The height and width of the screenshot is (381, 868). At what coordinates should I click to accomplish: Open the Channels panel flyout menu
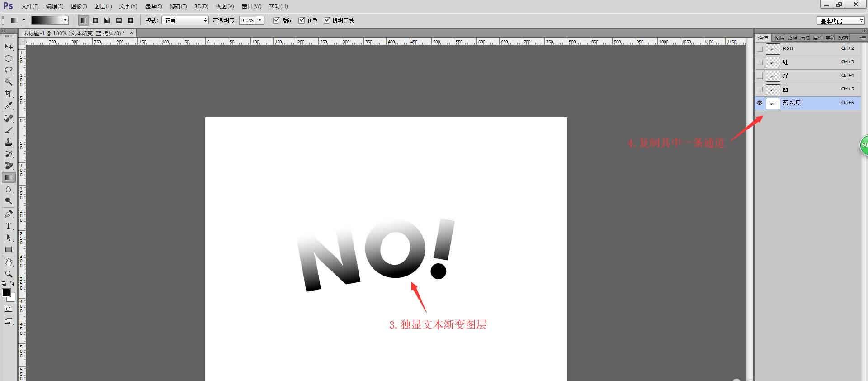point(863,38)
